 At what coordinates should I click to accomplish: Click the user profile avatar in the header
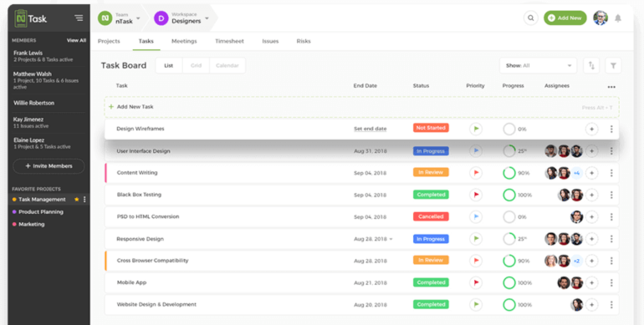click(601, 18)
